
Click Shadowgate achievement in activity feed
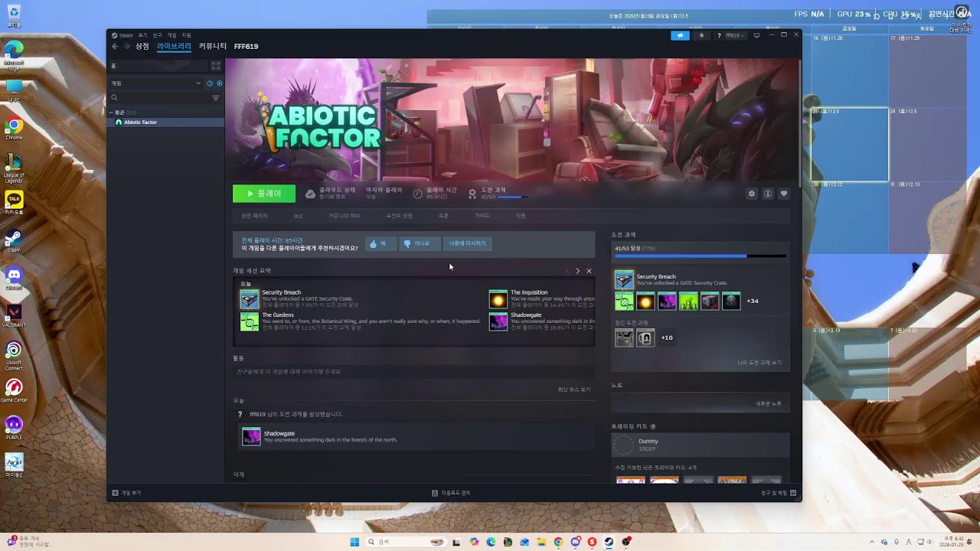251,437
